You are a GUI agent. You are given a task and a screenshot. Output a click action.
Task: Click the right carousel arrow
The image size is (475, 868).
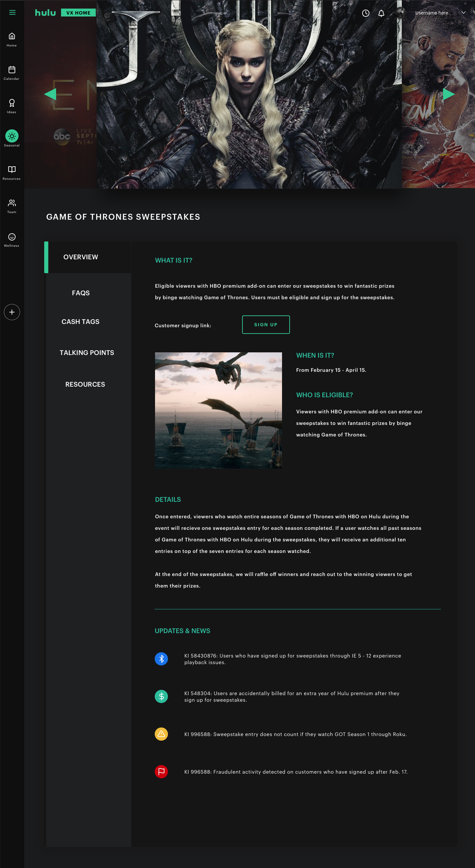pyautogui.click(x=449, y=94)
